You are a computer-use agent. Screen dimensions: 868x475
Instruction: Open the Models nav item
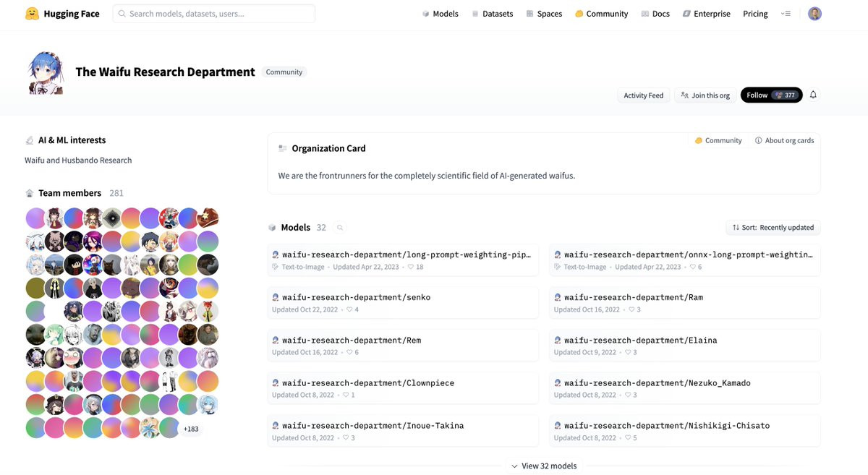click(441, 14)
